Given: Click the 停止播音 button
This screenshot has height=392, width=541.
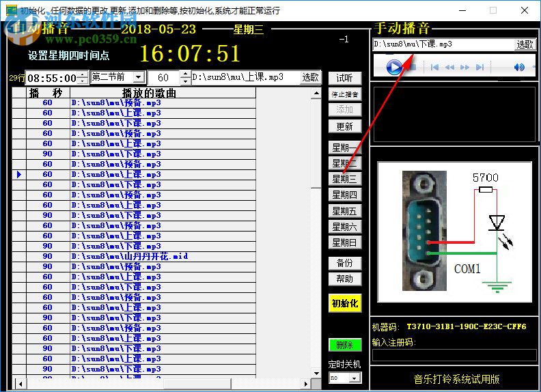Looking at the screenshot, I should coord(345,94).
